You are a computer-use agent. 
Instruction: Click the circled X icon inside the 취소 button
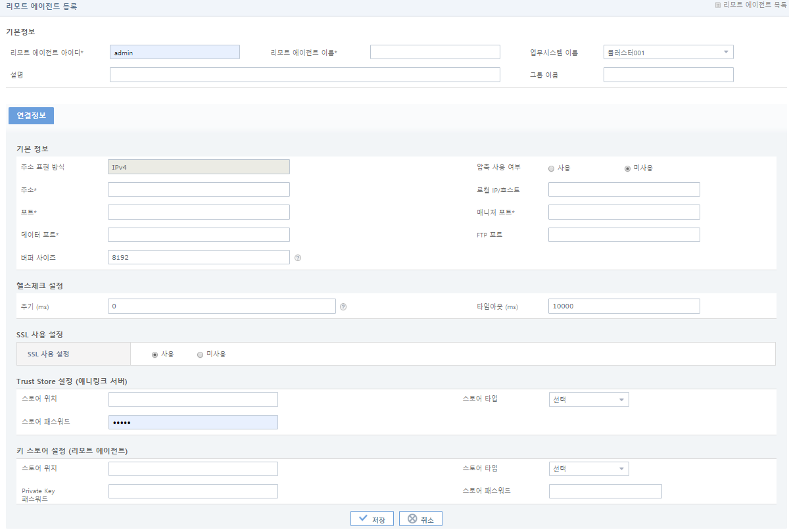pyautogui.click(x=411, y=518)
